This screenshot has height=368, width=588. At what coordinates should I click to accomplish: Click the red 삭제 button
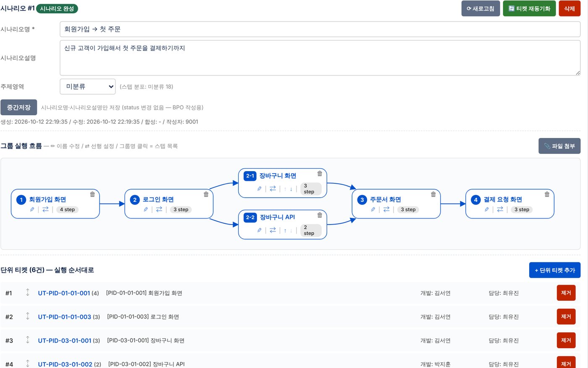[570, 8]
